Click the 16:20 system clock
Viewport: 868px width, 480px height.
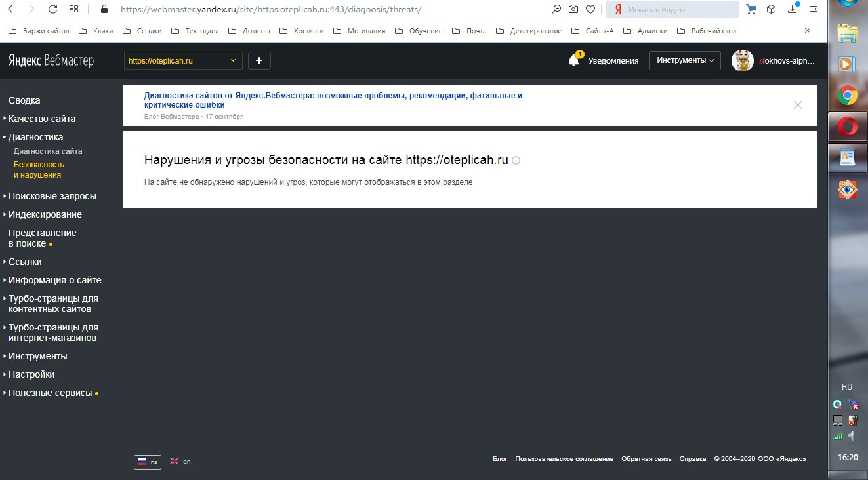tap(848, 457)
